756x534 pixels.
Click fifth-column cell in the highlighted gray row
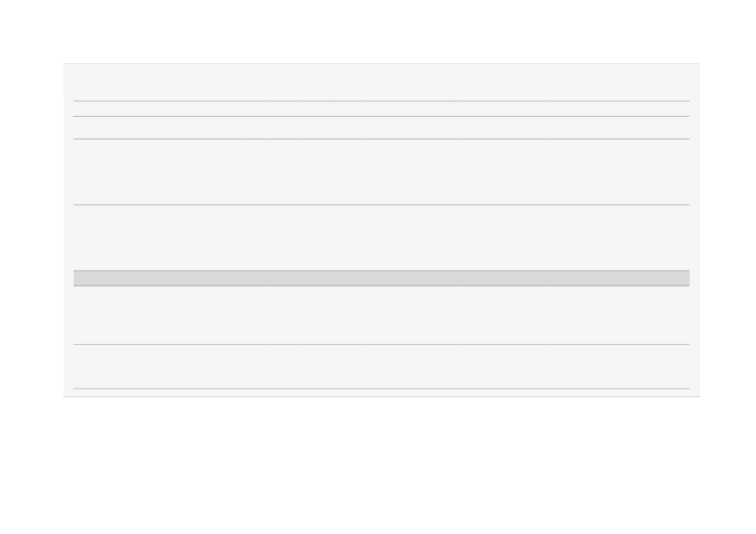(411, 278)
